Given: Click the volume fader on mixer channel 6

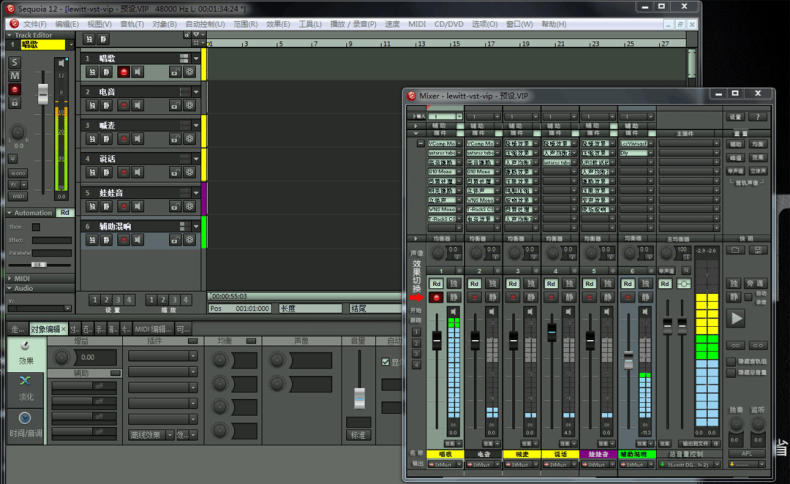Looking at the screenshot, I should [x=628, y=357].
